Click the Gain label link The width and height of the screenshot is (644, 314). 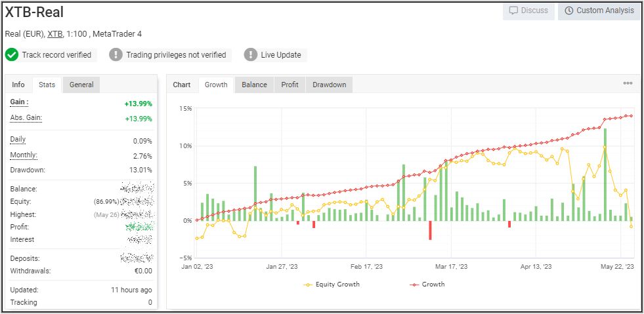pos(19,102)
